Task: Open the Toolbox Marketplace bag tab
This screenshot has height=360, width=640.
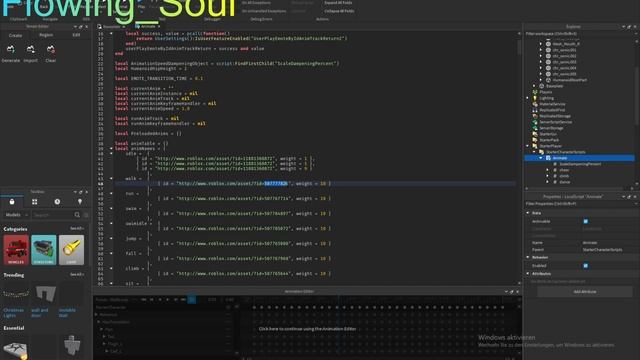Action: [x=12, y=202]
